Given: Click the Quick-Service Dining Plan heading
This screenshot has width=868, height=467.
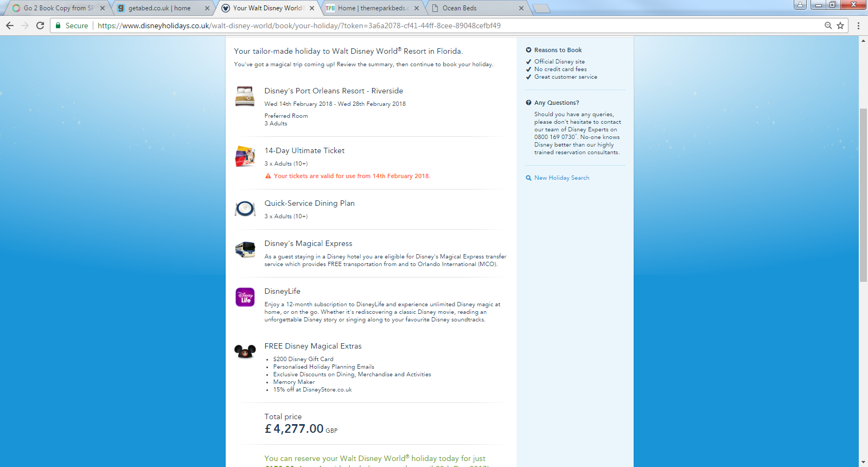Looking at the screenshot, I should click(x=309, y=203).
